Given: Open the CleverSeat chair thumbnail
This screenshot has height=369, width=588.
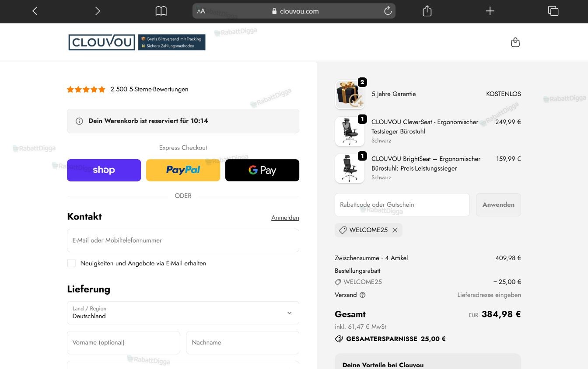Looking at the screenshot, I should [x=350, y=131].
